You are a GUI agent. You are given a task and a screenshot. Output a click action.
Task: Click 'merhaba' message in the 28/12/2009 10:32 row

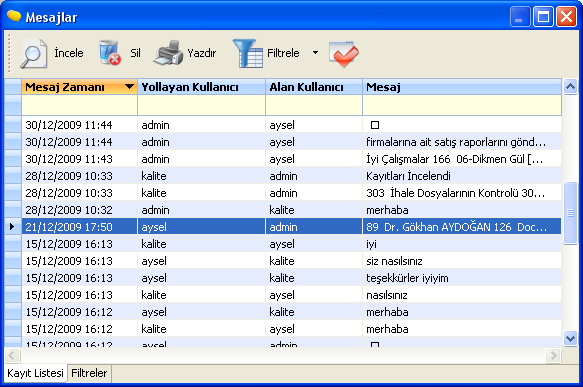[462, 210]
